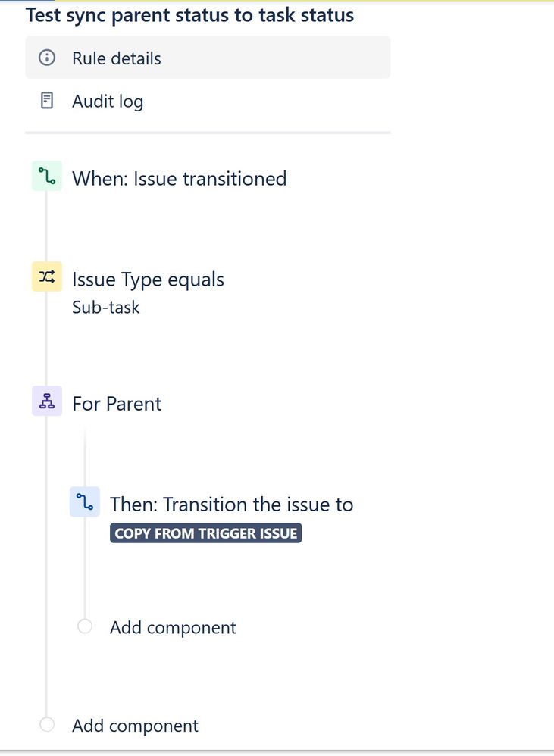The width and height of the screenshot is (554, 756).
Task: Expand the For Parent branch block
Action: click(116, 404)
